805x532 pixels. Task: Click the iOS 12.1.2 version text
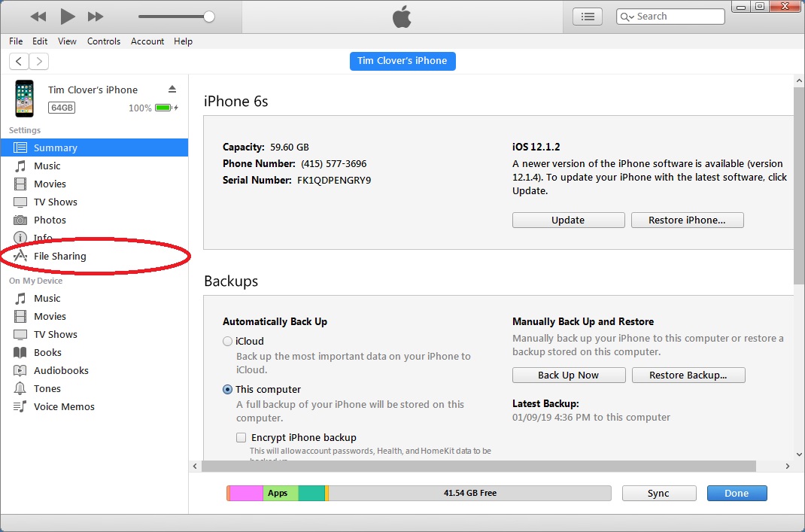tap(536, 147)
